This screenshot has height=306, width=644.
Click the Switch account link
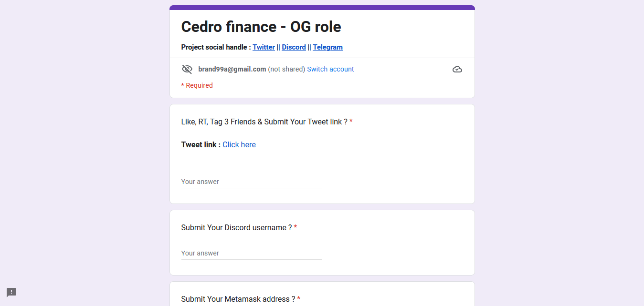pos(330,69)
